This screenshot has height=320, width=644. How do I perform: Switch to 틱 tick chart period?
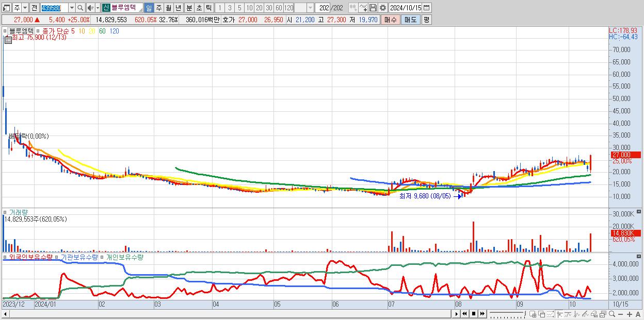pos(208,8)
